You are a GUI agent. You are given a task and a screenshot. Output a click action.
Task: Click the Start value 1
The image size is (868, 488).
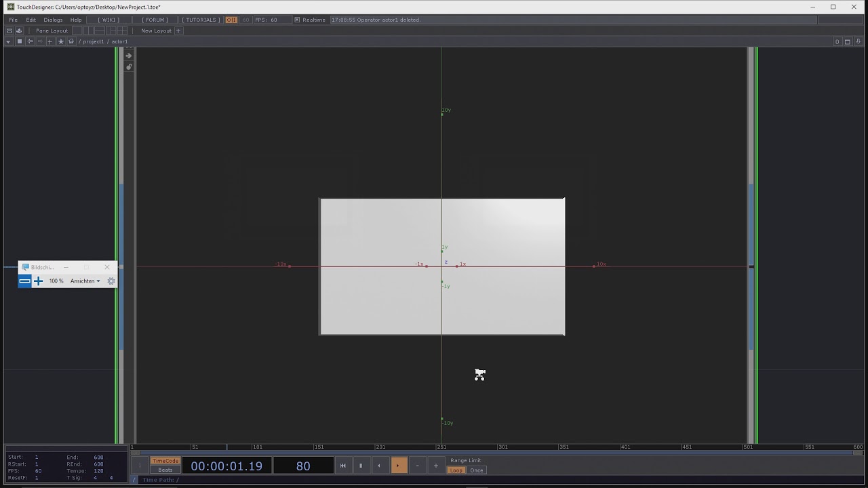[37, 457]
